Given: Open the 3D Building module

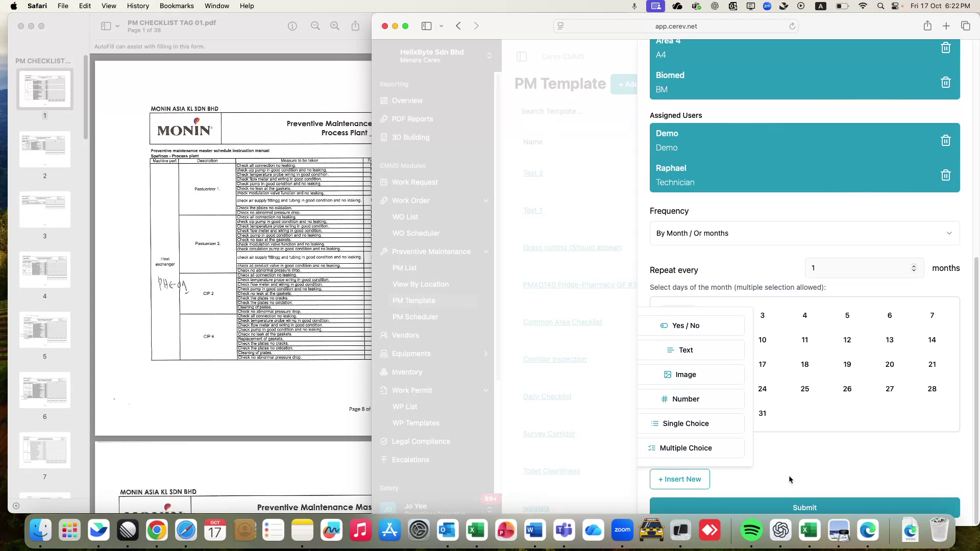Looking at the screenshot, I should click(x=410, y=137).
